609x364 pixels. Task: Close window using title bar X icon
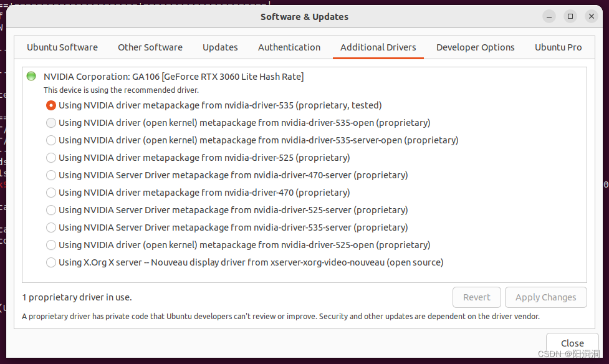(591, 16)
